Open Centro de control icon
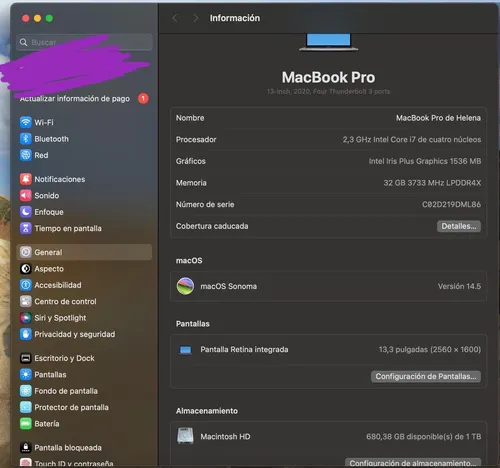 (x=26, y=301)
